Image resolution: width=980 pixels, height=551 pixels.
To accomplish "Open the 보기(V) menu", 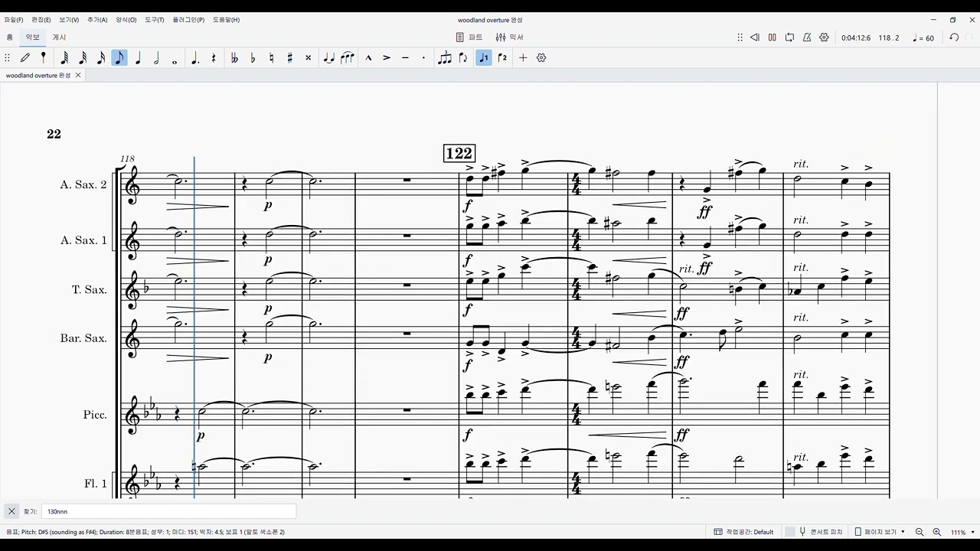I will coord(69,20).
